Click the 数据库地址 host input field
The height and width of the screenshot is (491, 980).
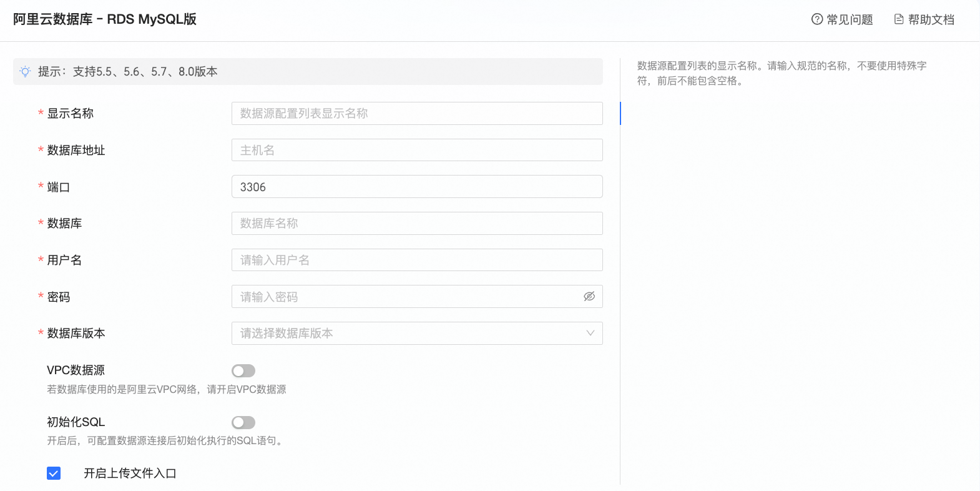coord(417,151)
